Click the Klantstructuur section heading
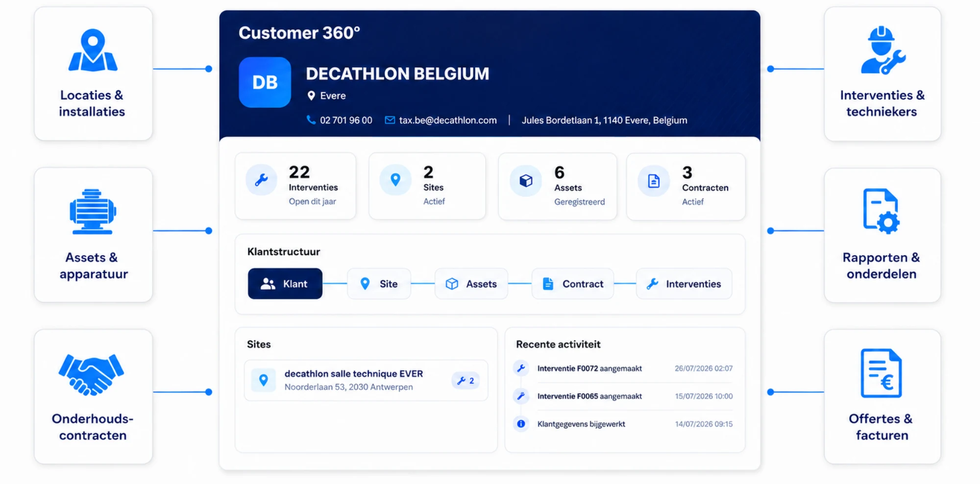 click(x=284, y=252)
